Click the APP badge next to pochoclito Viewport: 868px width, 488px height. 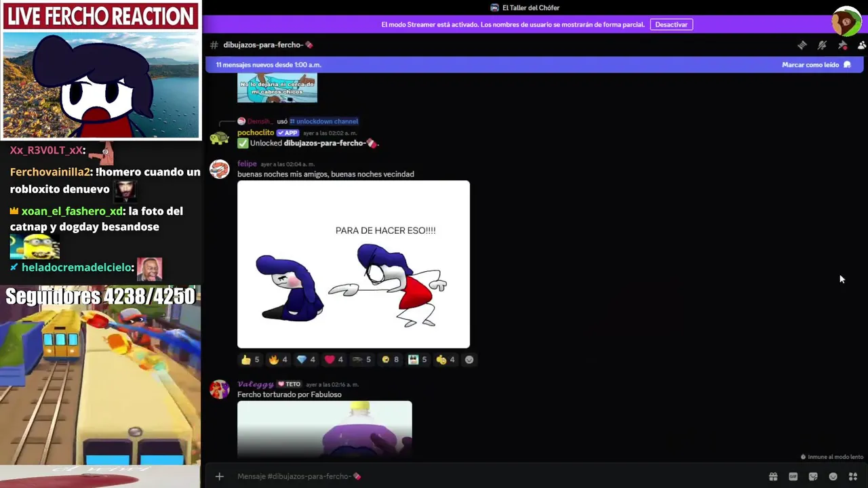288,133
